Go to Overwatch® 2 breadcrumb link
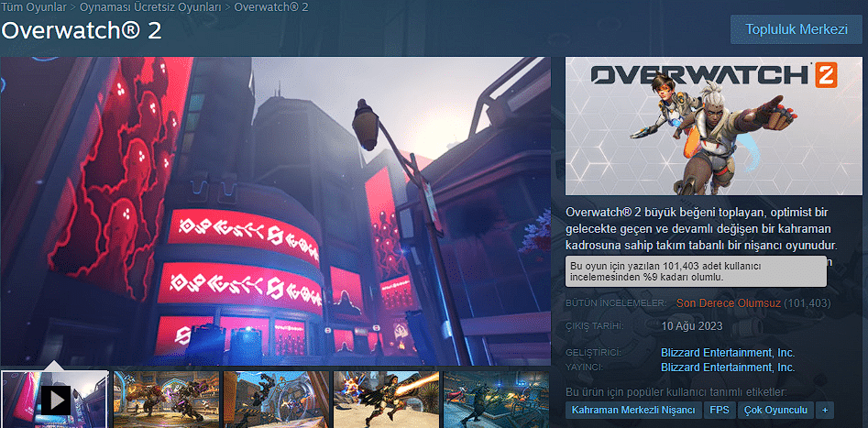The width and height of the screenshot is (868, 428). click(x=271, y=7)
